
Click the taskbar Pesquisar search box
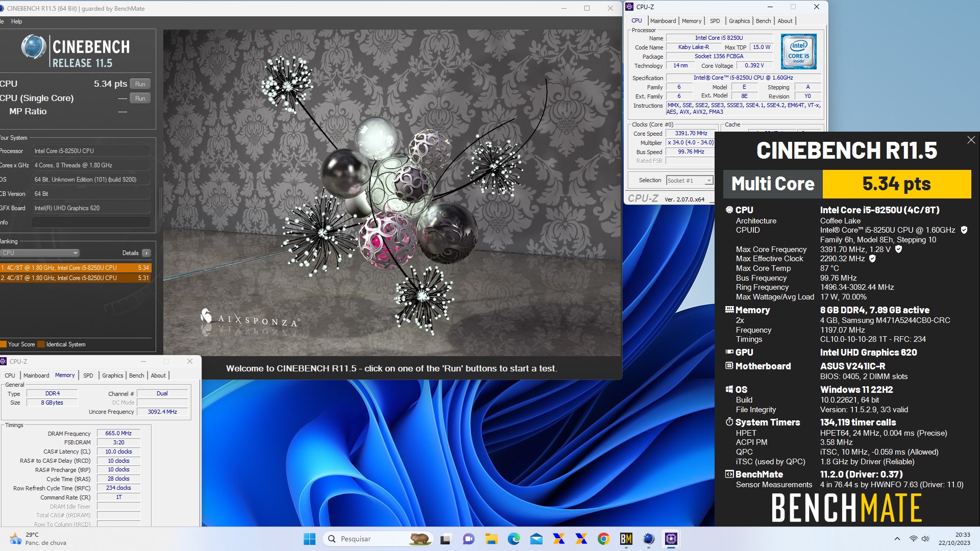pos(378,539)
